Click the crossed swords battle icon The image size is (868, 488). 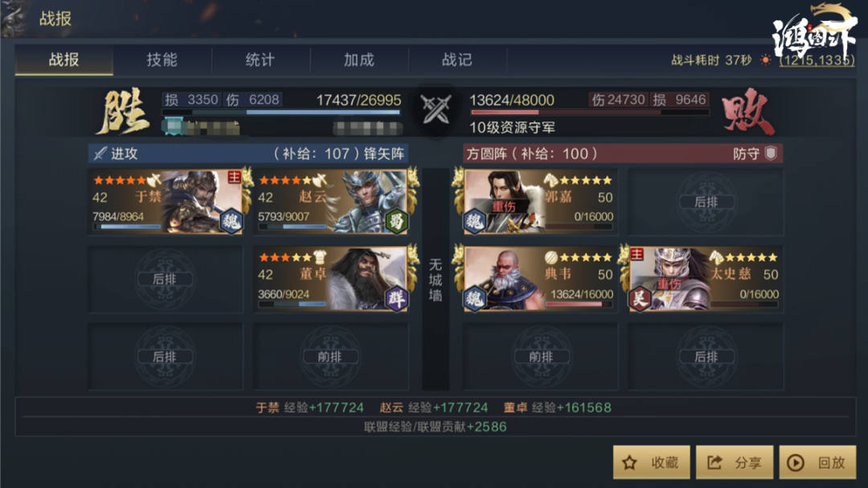tap(436, 109)
